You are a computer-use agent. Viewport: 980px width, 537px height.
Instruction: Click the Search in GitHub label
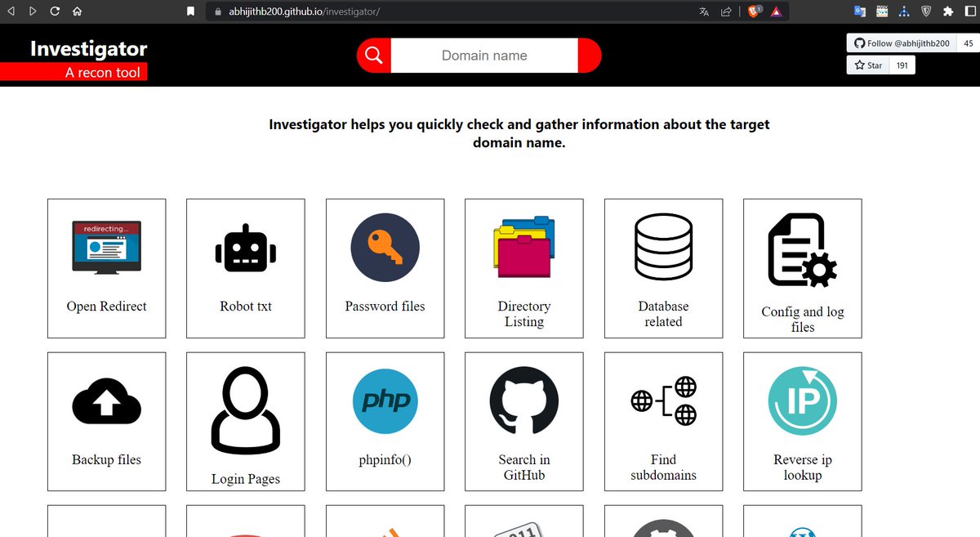tap(524, 468)
